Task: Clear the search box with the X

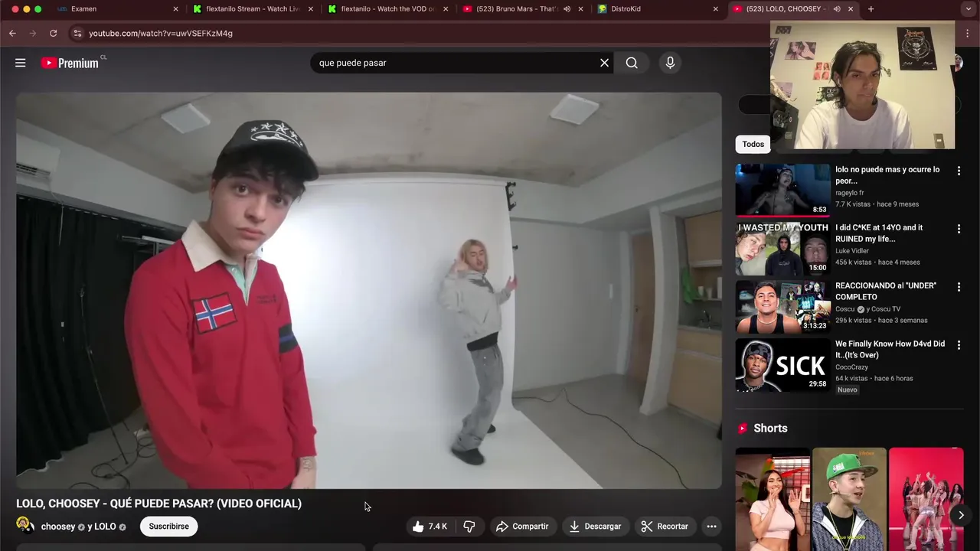Action: coord(604,63)
